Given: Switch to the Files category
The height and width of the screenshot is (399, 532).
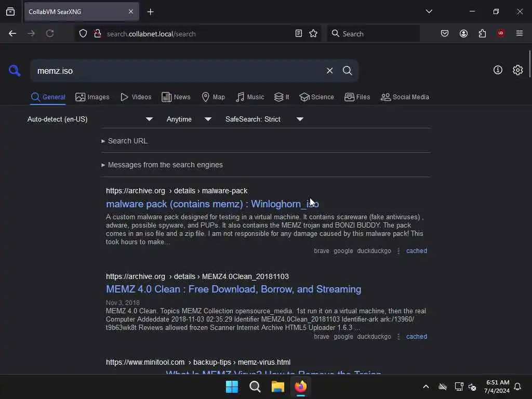Looking at the screenshot, I should 357,97.
